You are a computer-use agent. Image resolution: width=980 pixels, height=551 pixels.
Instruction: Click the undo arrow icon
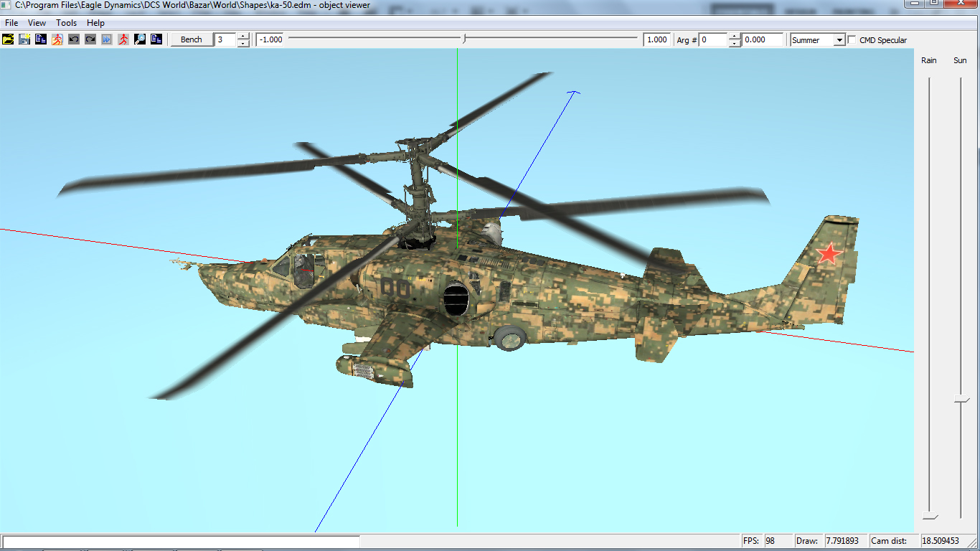74,39
